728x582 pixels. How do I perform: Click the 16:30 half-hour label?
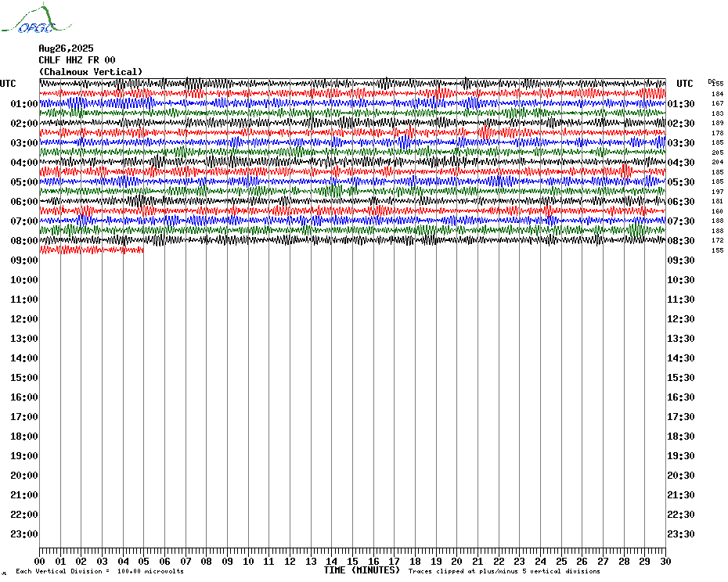click(681, 397)
